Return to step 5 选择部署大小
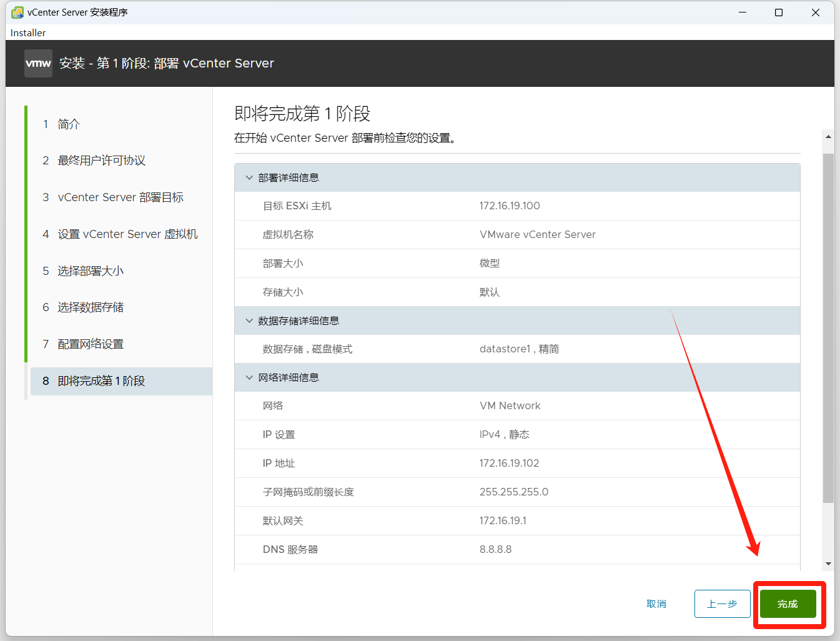 click(x=91, y=271)
